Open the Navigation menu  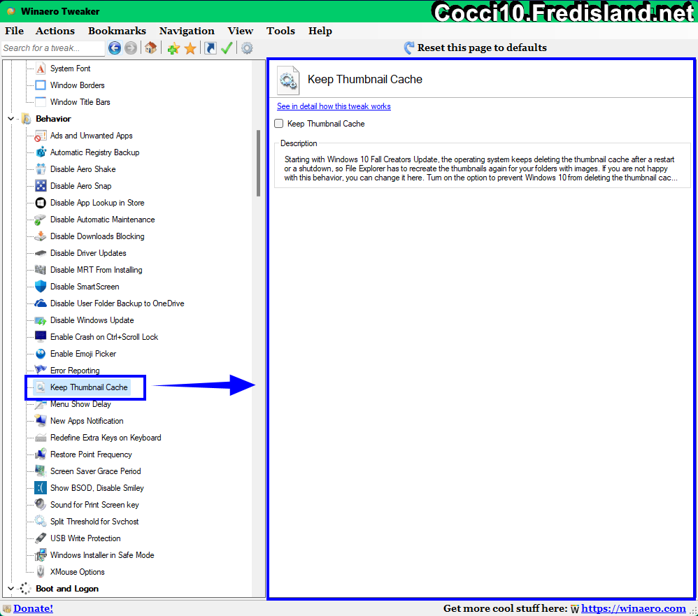pyautogui.click(x=187, y=31)
